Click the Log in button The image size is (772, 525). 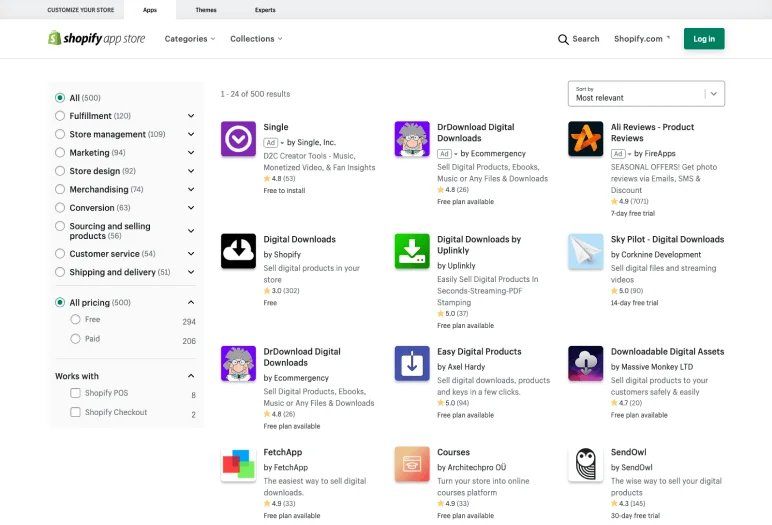point(704,39)
